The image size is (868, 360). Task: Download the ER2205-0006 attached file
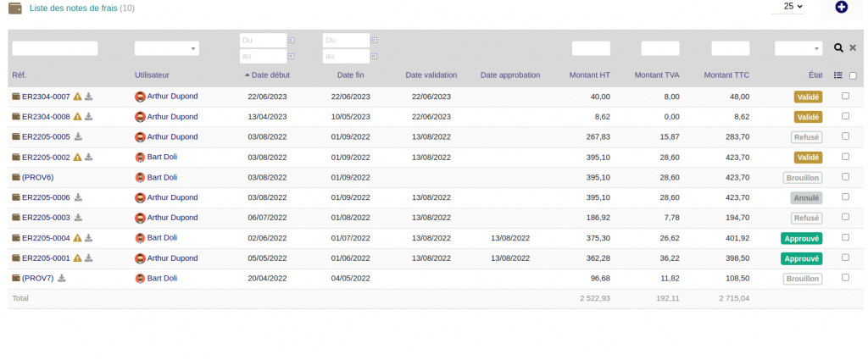click(79, 197)
